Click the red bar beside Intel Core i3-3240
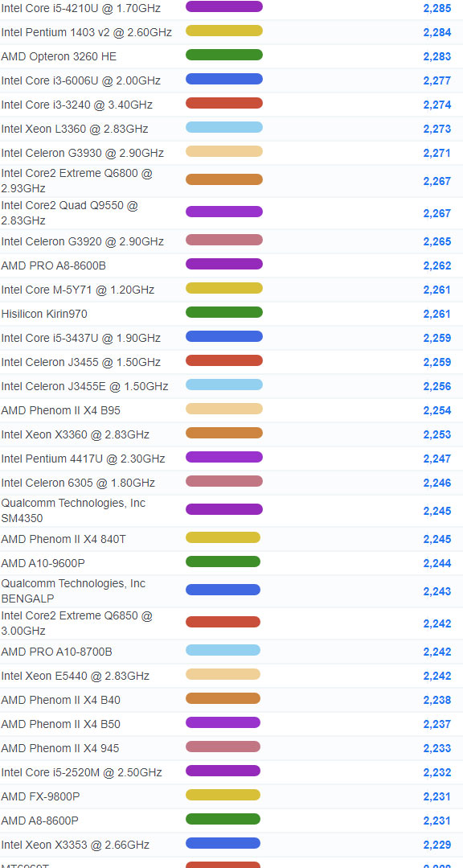This screenshot has width=463, height=868. pyautogui.click(x=224, y=103)
